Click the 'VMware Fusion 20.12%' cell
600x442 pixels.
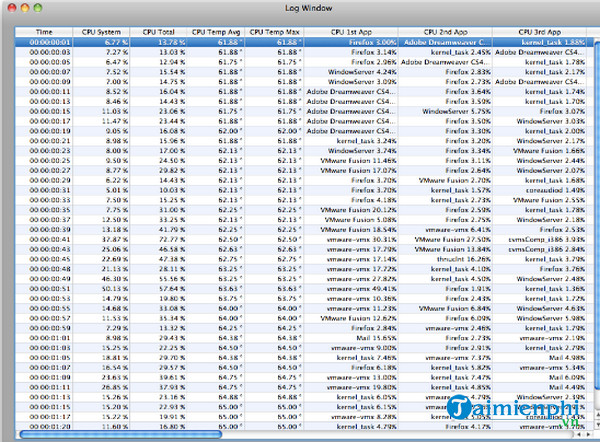pos(358,210)
